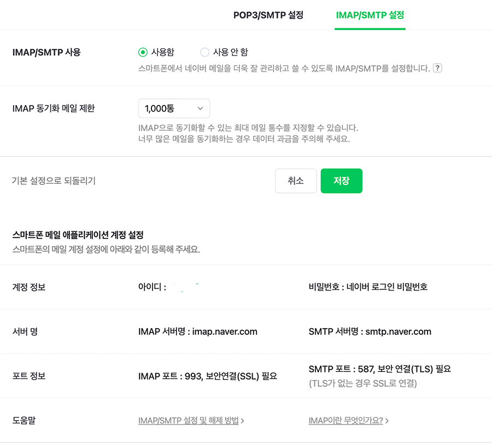Image resolution: width=492 pixels, height=448 pixels.
Task: Click the arrow after IMAP/SMTP 설정 및 해제 방법
Action: coord(242,421)
